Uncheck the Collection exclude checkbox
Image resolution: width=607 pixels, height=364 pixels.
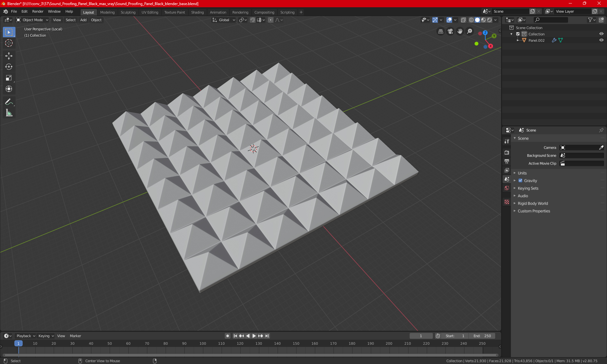click(518, 34)
